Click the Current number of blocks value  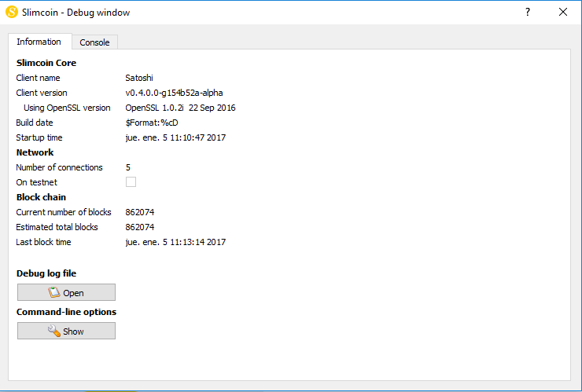point(140,212)
